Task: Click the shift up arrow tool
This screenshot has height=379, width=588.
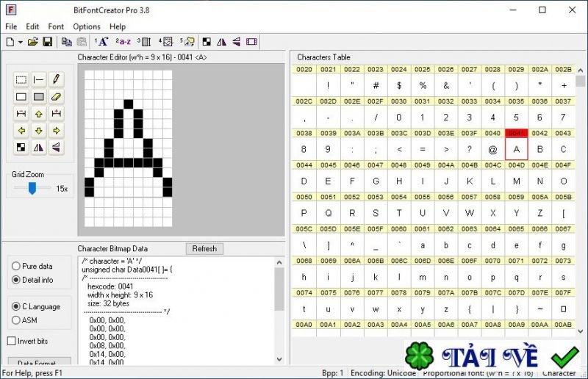Action: [39, 114]
